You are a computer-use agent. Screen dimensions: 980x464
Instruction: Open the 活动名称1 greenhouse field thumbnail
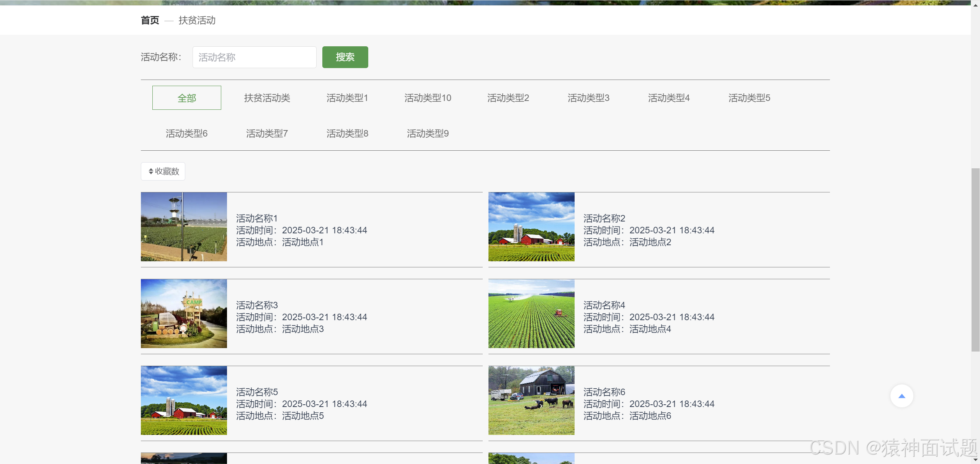coord(184,227)
